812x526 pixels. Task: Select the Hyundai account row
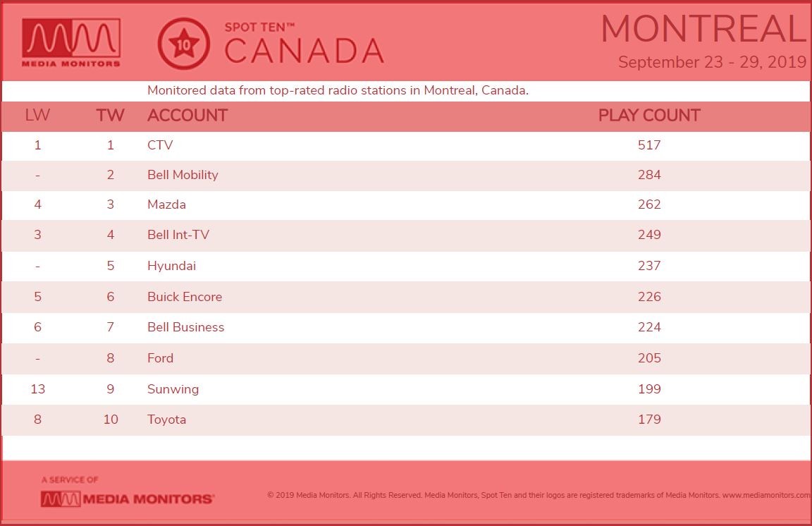pyautogui.click(x=406, y=266)
